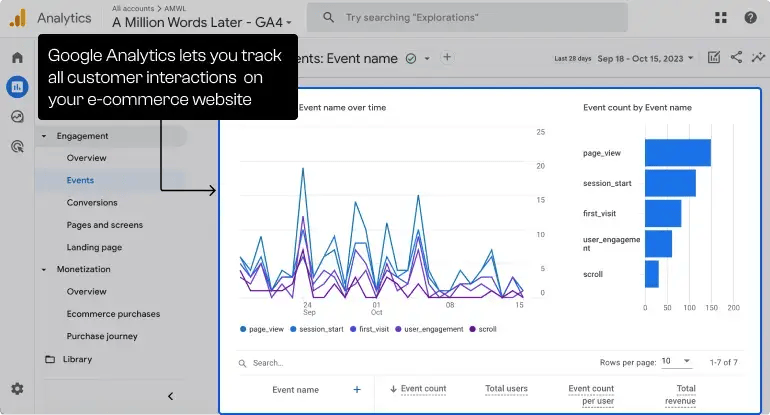770x415 pixels.
Task: Open the Admin settings gear
Action: [x=17, y=388]
